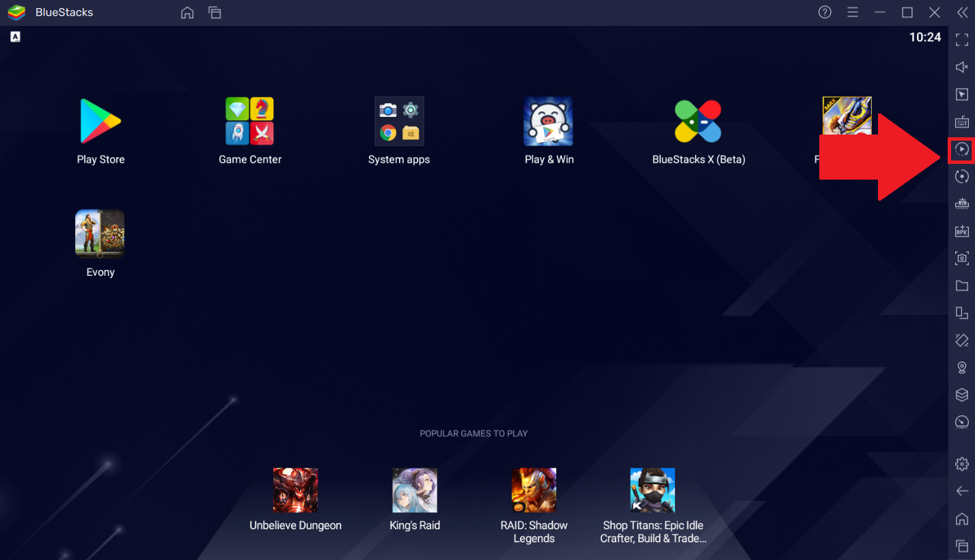Click the 'Play Store' label text

100,159
